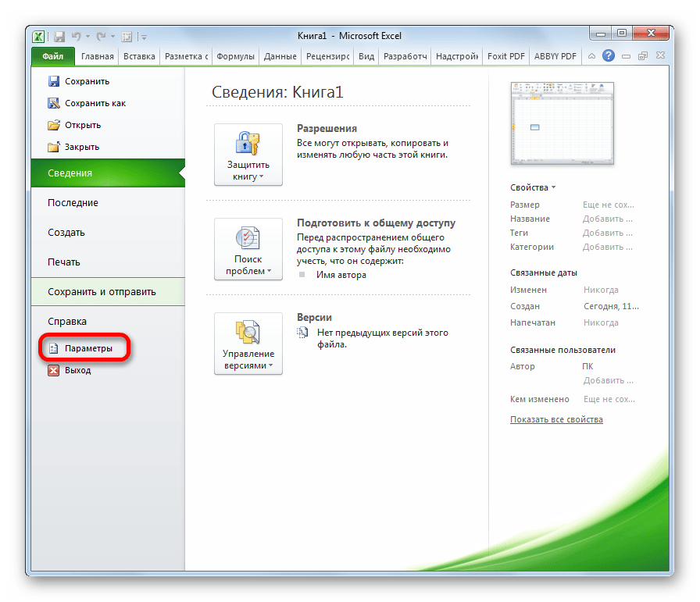Click the Help question mark icon
The height and width of the screenshot is (602, 700).
click(x=608, y=55)
